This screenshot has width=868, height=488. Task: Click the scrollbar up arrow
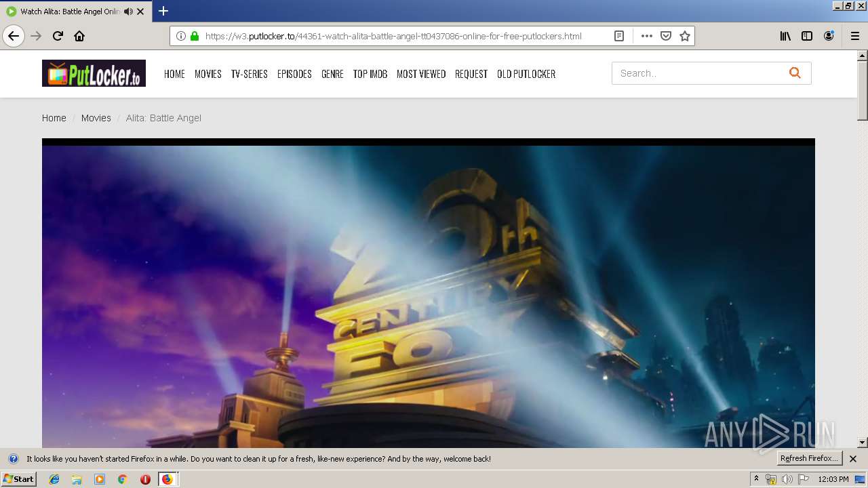[863, 55]
